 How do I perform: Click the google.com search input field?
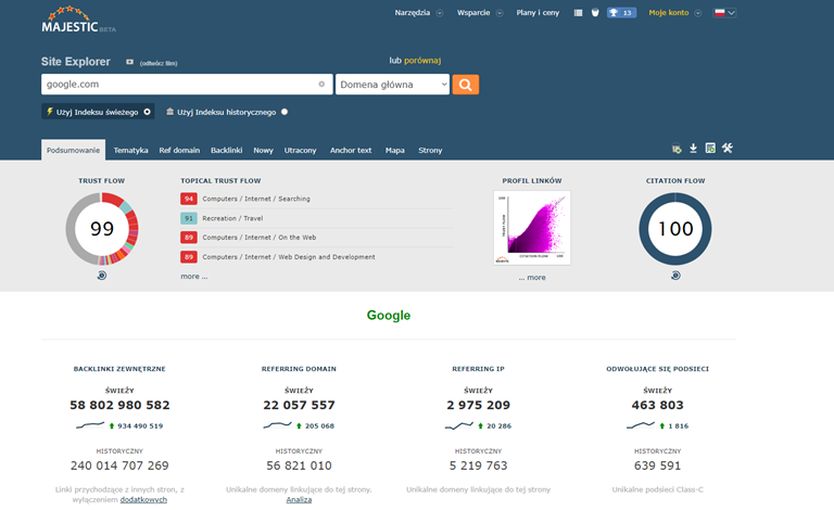pyautogui.click(x=180, y=85)
